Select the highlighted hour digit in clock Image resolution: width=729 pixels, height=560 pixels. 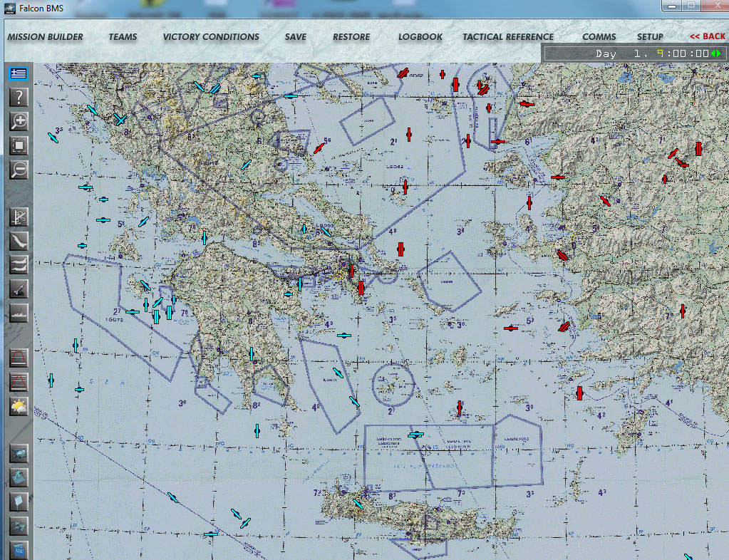point(661,53)
